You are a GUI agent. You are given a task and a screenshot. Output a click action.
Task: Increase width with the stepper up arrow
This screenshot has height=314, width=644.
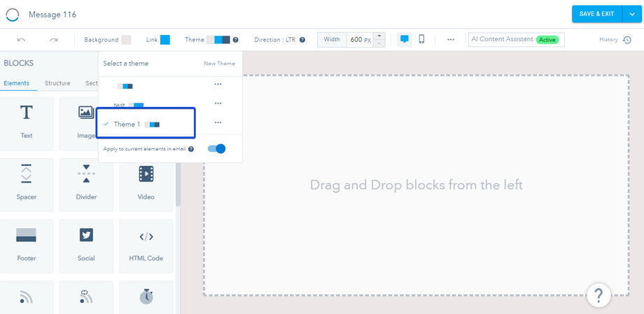(379, 36)
